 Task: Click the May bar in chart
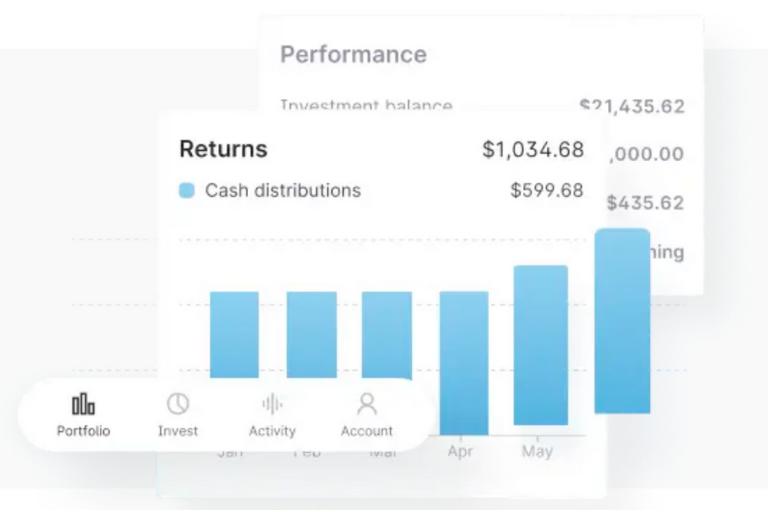tap(541, 345)
